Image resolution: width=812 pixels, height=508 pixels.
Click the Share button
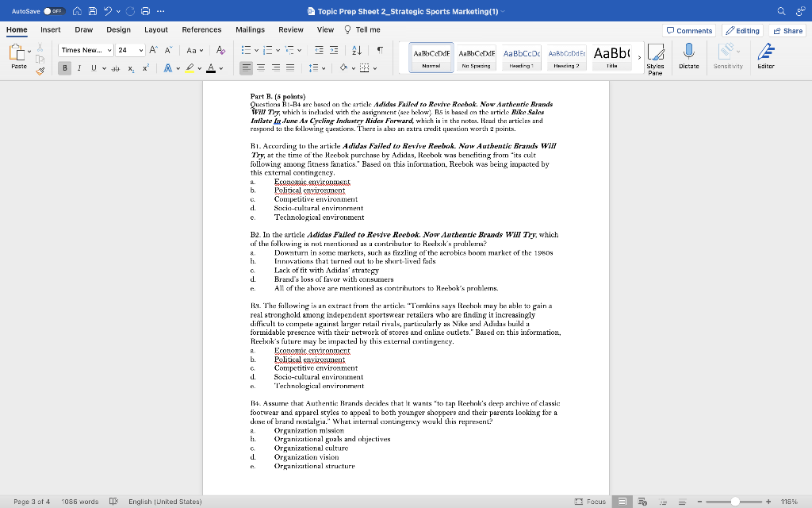788,30
